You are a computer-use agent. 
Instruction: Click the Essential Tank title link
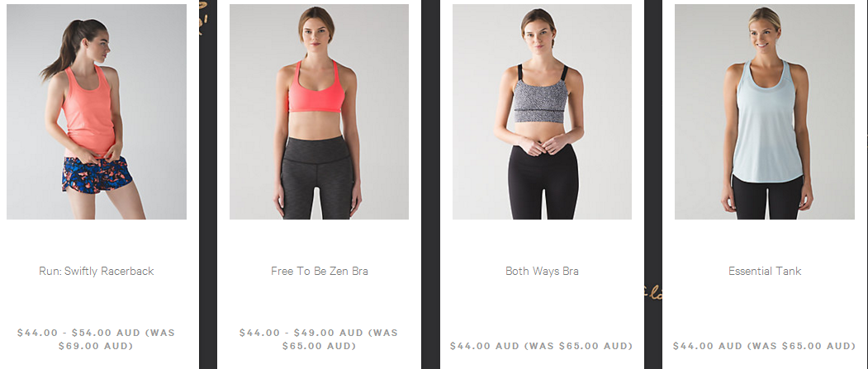(x=765, y=271)
